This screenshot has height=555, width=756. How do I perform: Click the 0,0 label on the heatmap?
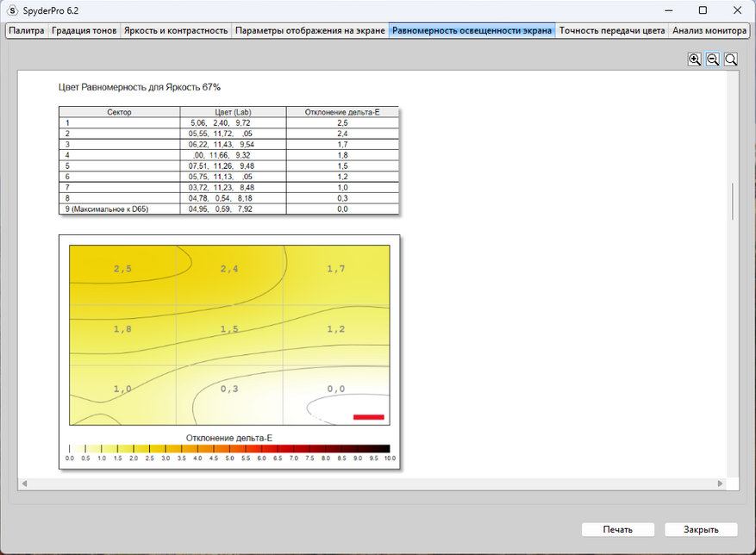(x=336, y=389)
